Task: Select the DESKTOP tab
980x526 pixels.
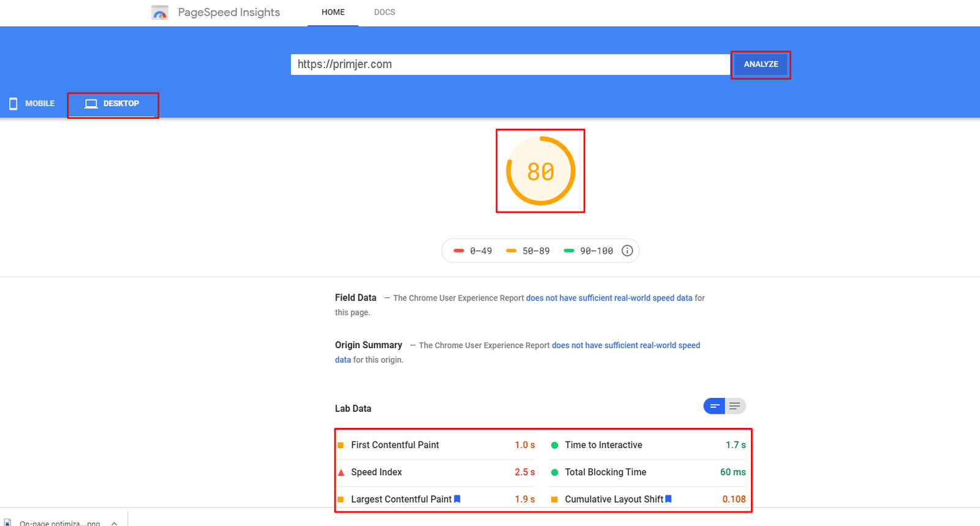Action: click(113, 104)
